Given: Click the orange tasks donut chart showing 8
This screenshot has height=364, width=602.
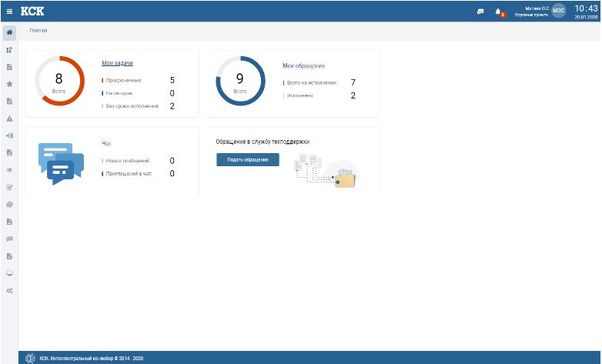Looking at the screenshot, I should click(x=59, y=81).
